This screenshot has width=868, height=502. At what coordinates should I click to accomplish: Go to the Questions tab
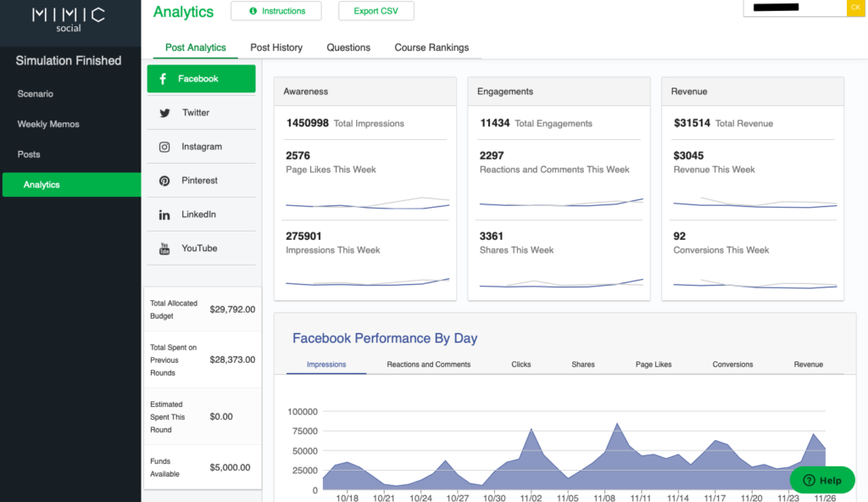(x=348, y=47)
